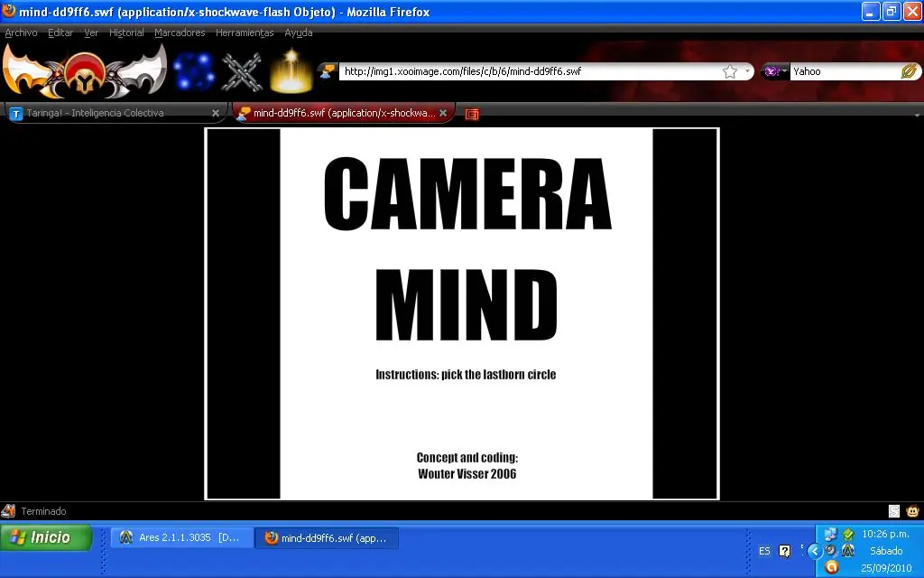This screenshot has height=578, width=924.
Task: Bookmark this page with the star icon
Action: [x=730, y=71]
